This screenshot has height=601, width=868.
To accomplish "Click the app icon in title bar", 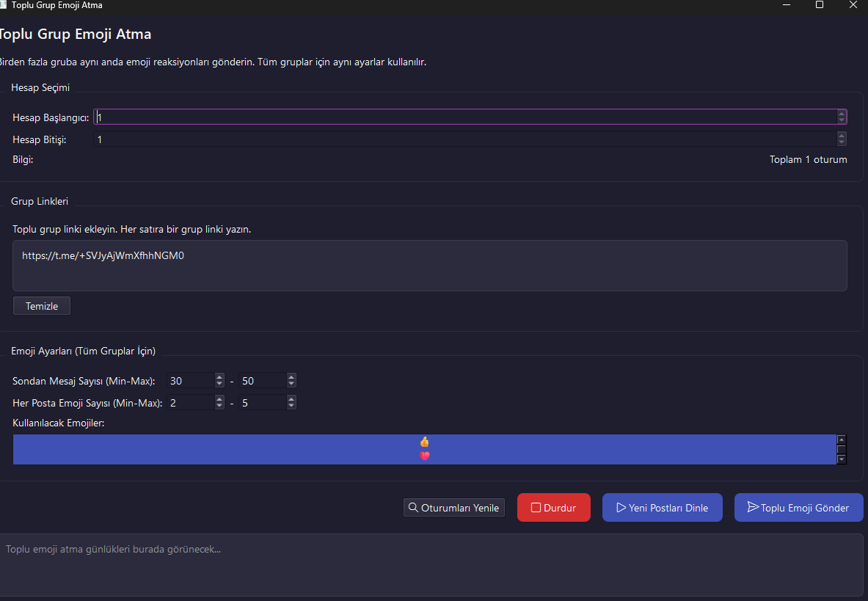I will (x=3, y=5).
